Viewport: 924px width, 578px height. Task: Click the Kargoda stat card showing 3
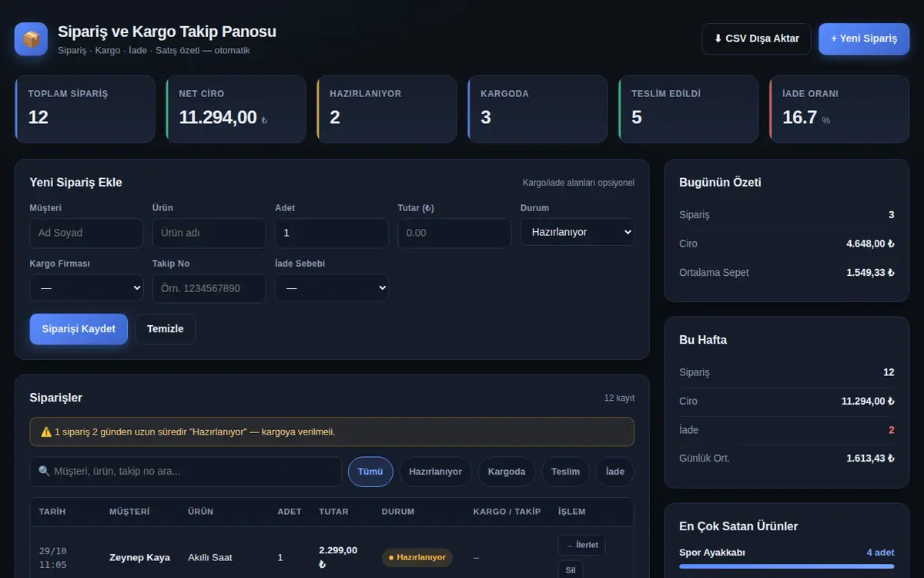[x=537, y=109]
